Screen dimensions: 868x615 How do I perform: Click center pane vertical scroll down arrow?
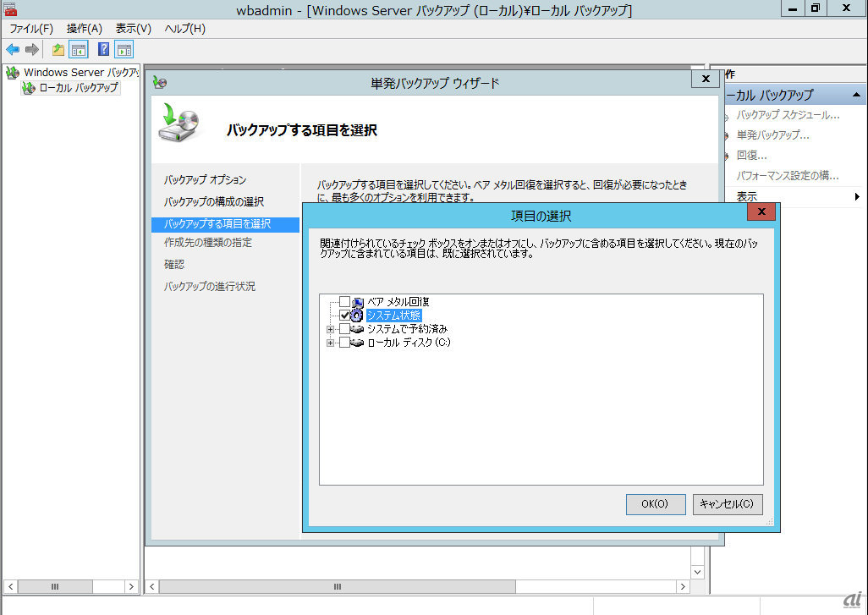pos(697,573)
